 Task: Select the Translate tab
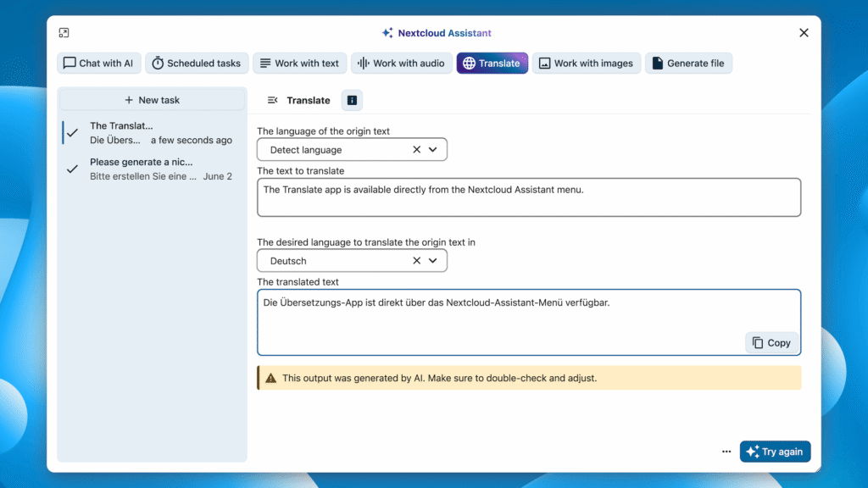[x=492, y=63]
